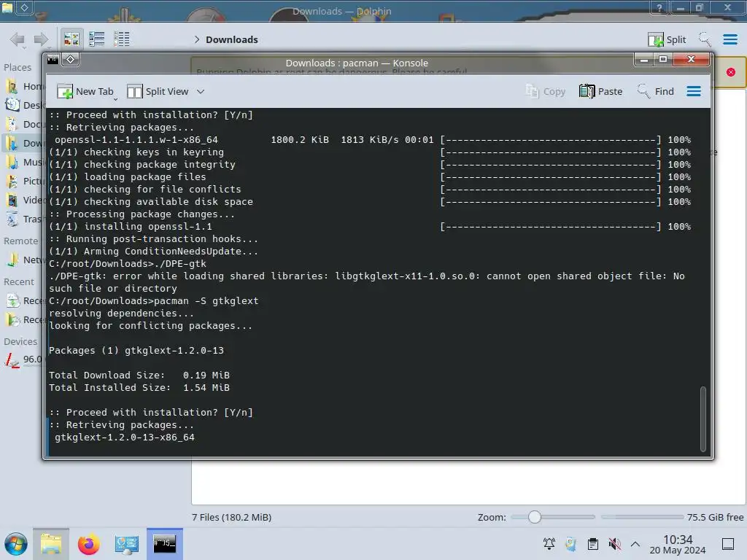
Task: Click Konsole window menu icon
Action: (x=53, y=60)
